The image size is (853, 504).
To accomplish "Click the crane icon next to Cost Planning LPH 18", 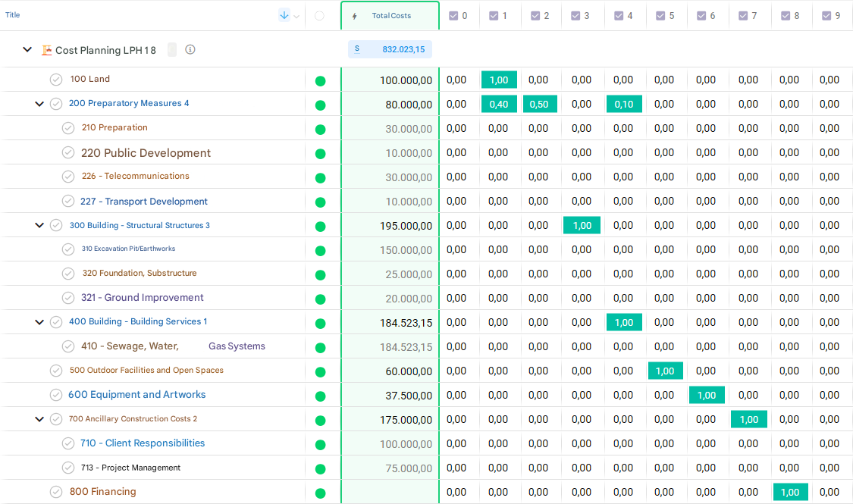I will 47,50.
